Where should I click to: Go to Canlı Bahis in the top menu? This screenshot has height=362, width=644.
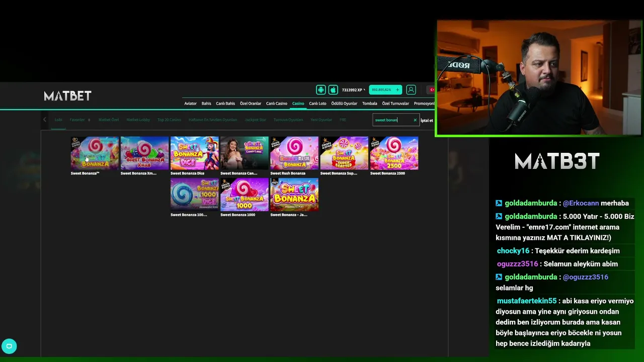click(x=225, y=104)
